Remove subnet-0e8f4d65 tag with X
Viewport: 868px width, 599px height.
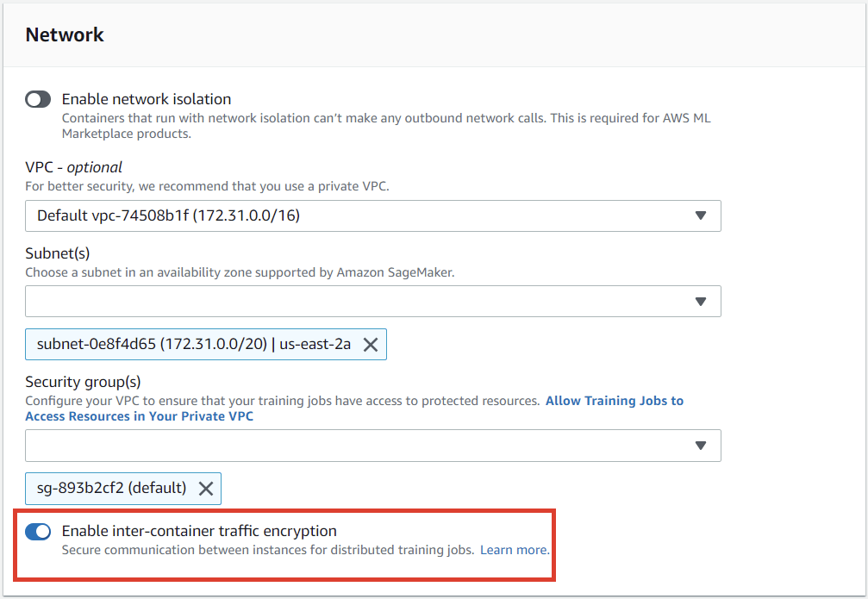pos(371,345)
